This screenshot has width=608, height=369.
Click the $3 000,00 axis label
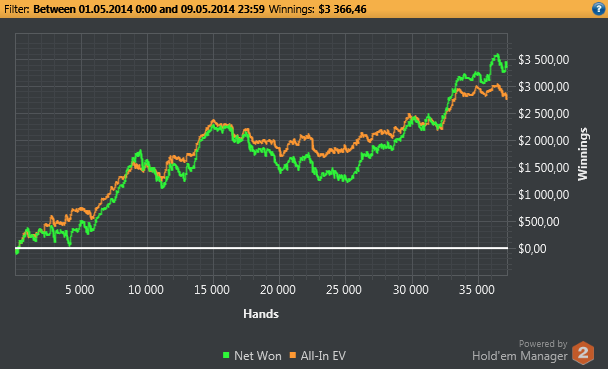[544, 86]
